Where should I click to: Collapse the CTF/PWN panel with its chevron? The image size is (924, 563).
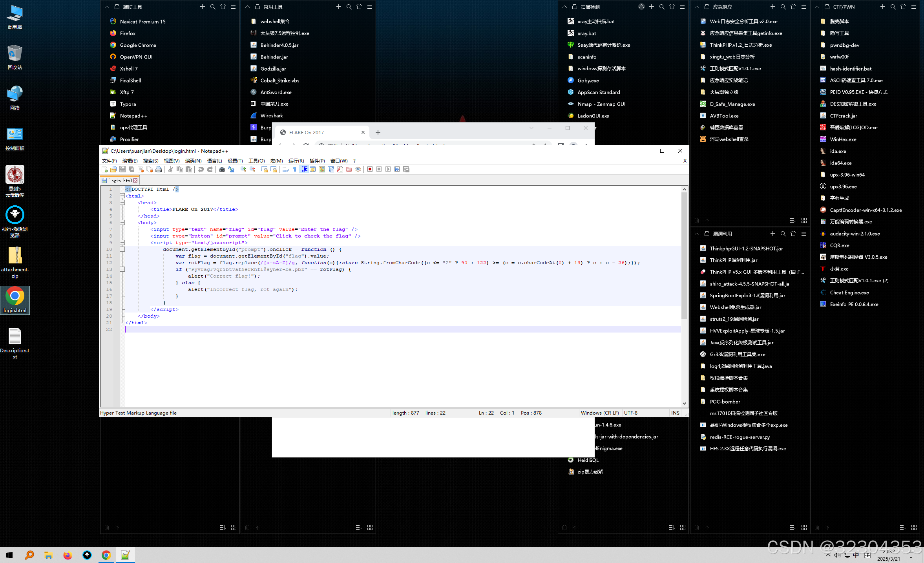(x=817, y=7)
